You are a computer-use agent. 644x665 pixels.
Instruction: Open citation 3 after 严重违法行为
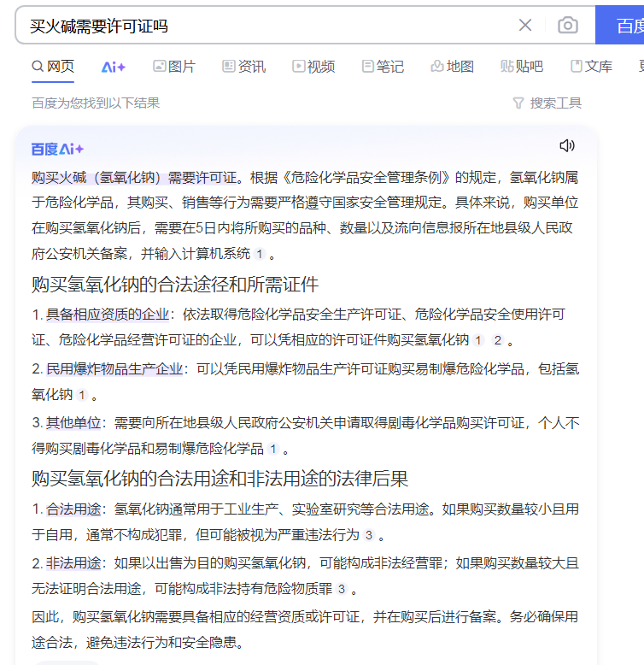pyautogui.click(x=369, y=536)
